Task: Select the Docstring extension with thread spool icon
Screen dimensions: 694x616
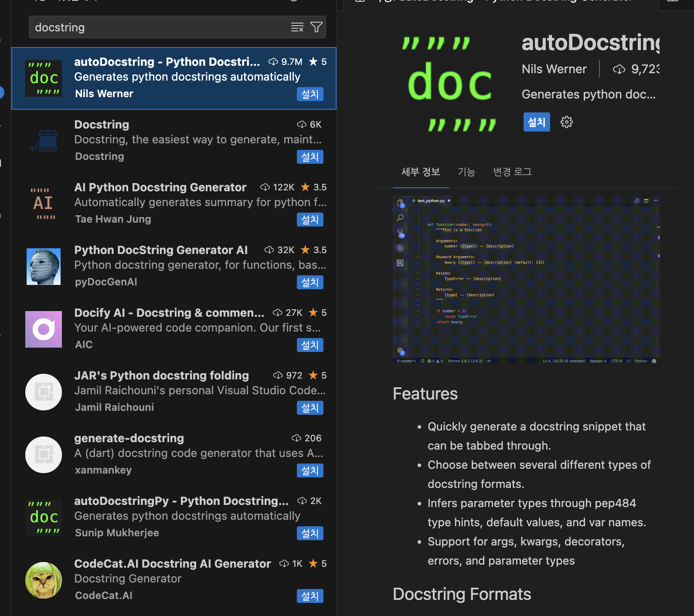Action: click(174, 141)
